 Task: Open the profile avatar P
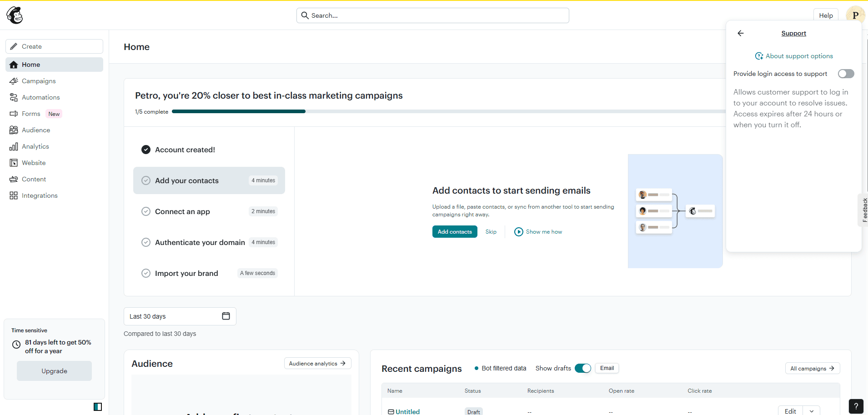(x=855, y=15)
